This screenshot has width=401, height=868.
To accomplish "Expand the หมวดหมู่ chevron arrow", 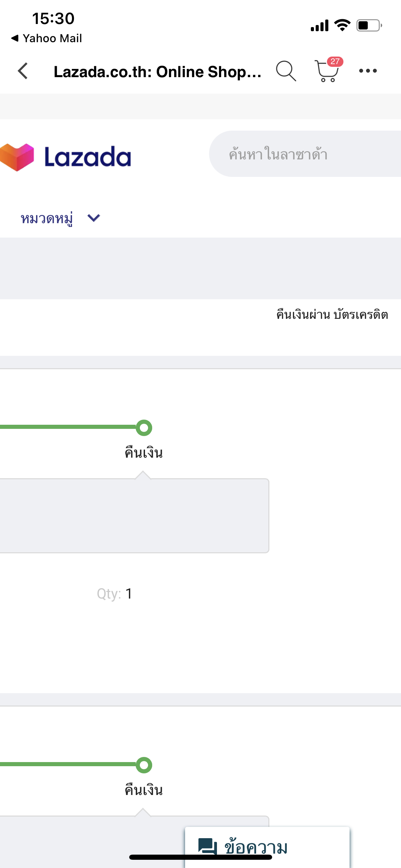I will pos(94,218).
